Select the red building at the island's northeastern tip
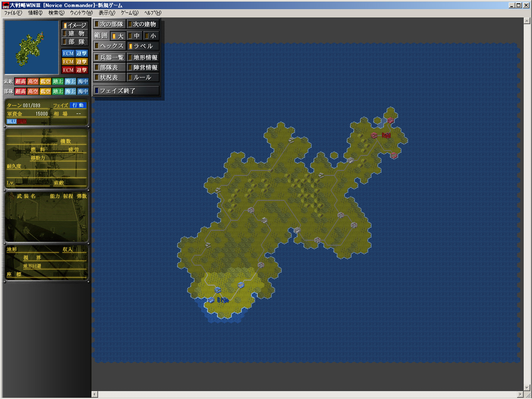The image size is (532, 399). tap(390, 121)
